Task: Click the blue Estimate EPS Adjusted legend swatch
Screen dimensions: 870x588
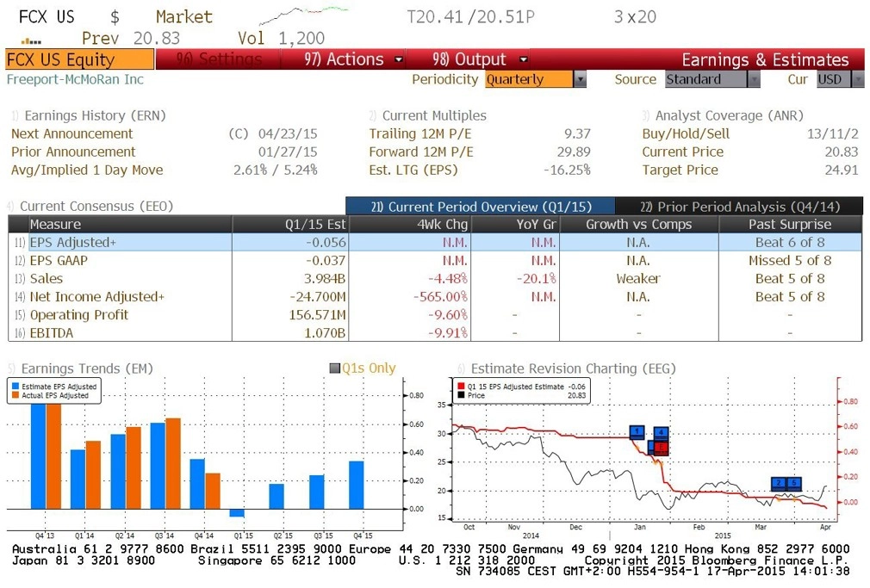Action: pyautogui.click(x=15, y=386)
